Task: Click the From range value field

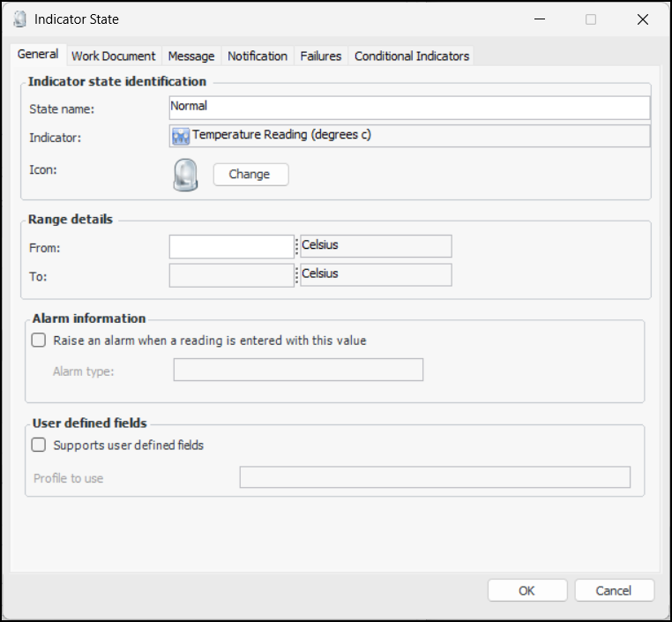Action: point(231,246)
